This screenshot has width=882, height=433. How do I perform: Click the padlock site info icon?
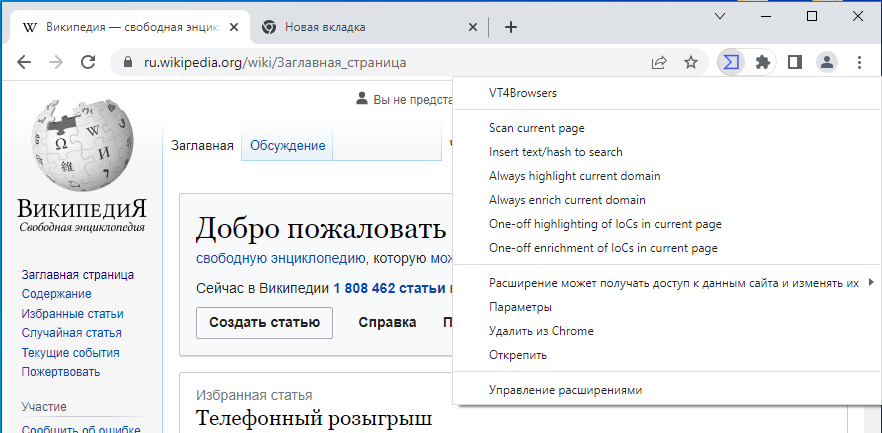tap(128, 62)
